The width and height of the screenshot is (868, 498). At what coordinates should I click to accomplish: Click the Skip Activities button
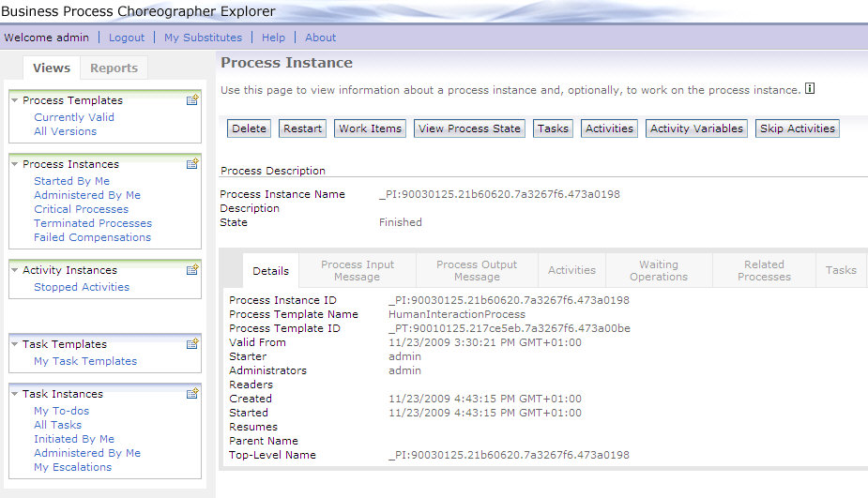pyautogui.click(x=797, y=128)
